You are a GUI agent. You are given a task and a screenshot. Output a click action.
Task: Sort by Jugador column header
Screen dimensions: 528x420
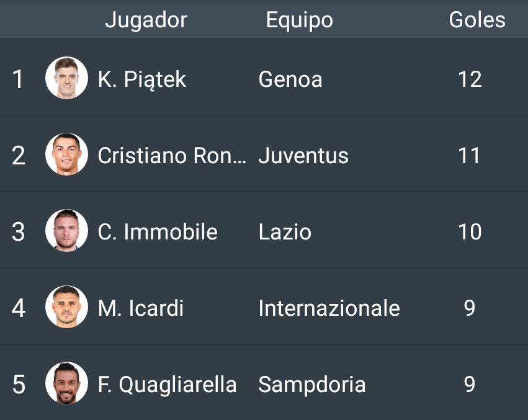146,20
